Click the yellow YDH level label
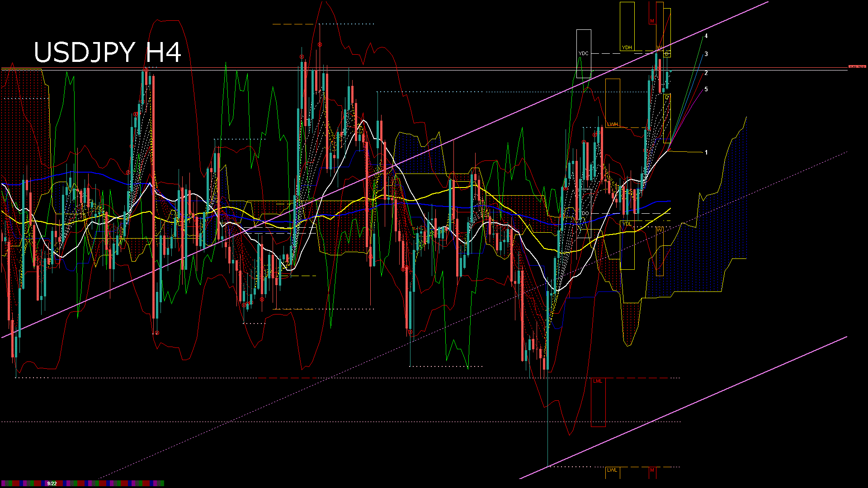Viewport: 868px width, 488px height. [x=627, y=47]
